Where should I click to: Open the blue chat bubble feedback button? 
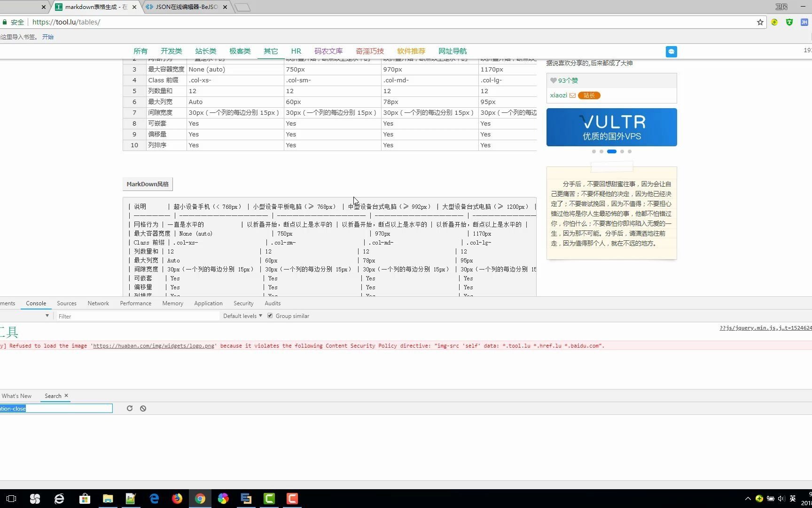click(x=671, y=52)
